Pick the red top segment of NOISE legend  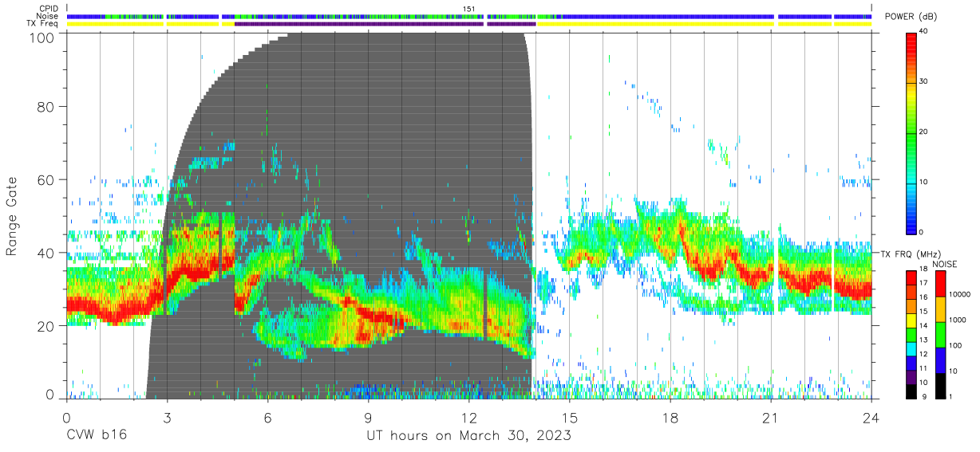pos(941,284)
